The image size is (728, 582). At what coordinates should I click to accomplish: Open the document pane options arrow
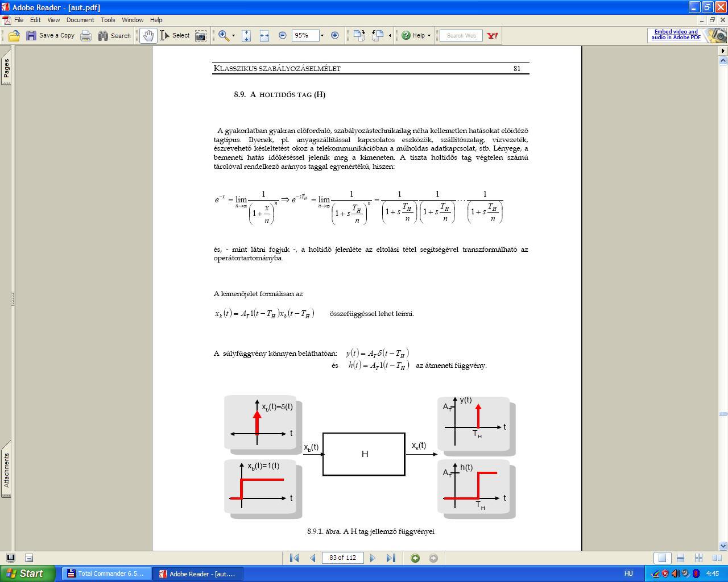(x=723, y=51)
